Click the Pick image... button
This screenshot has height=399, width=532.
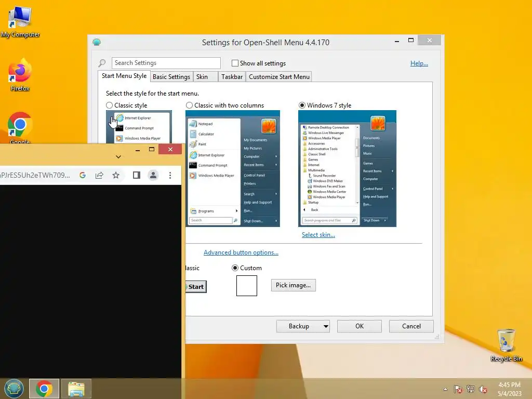tap(293, 285)
